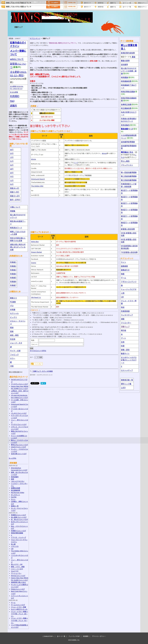Click the edit pencil beside the 危険度 heading
The width and height of the screenshot is (148, 644).
[38, 106]
